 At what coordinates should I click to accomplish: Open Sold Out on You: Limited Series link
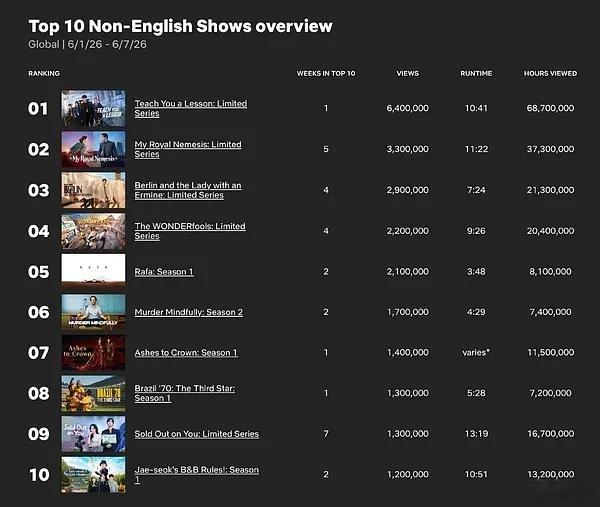click(197, 434)
